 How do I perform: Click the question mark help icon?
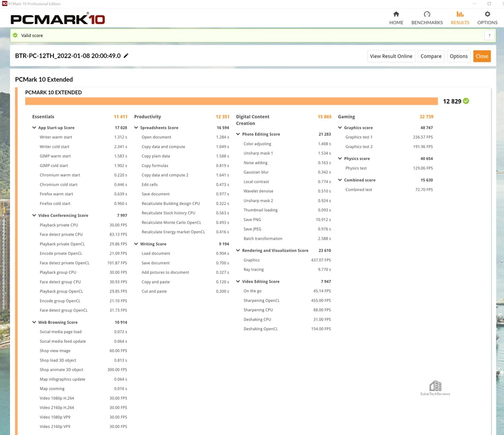coord(489,36)
